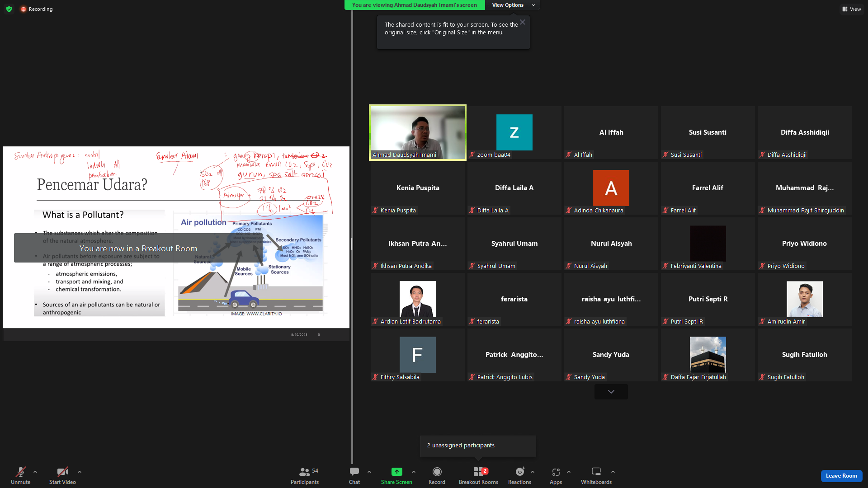
Task: Click the viewing Ahmad Daudsyah Imami's screen banner
Action: pos(415,5)
